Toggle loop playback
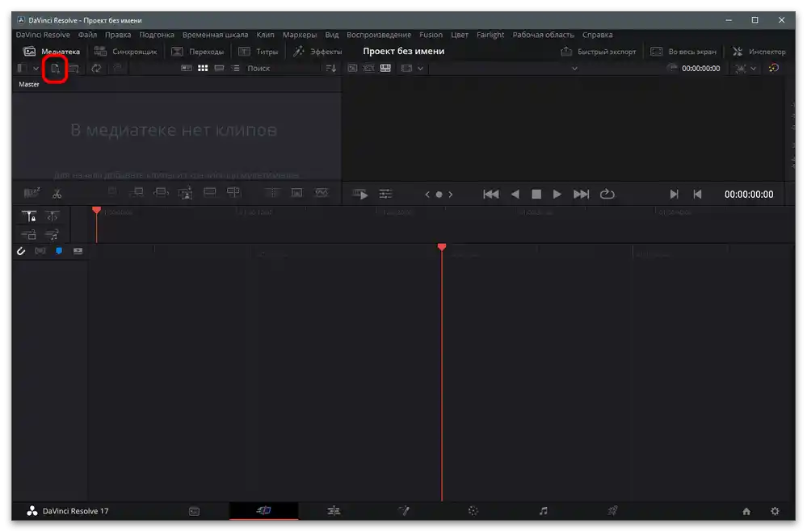This screenshot has height=532, width=807. (x=607, y=194)
